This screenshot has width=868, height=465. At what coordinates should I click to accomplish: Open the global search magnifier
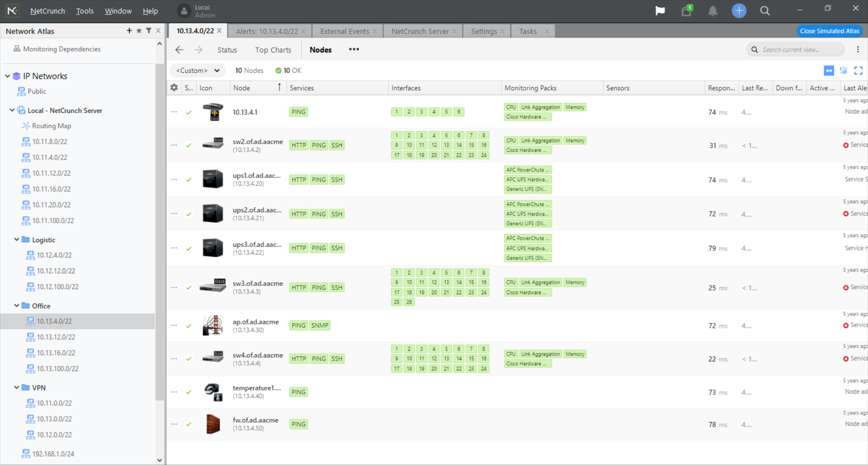[765, 11]
